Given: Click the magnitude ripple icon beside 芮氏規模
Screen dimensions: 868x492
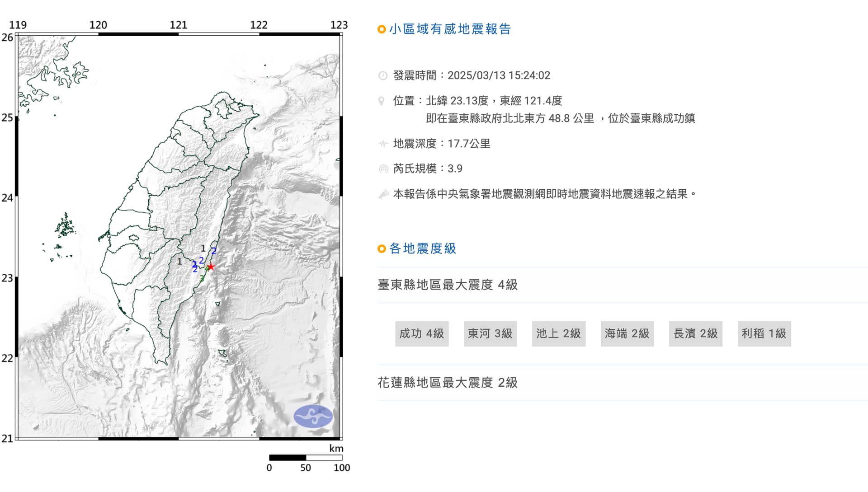Looking at the screenshot, I should pyautogui.click(x=383, y=169).
